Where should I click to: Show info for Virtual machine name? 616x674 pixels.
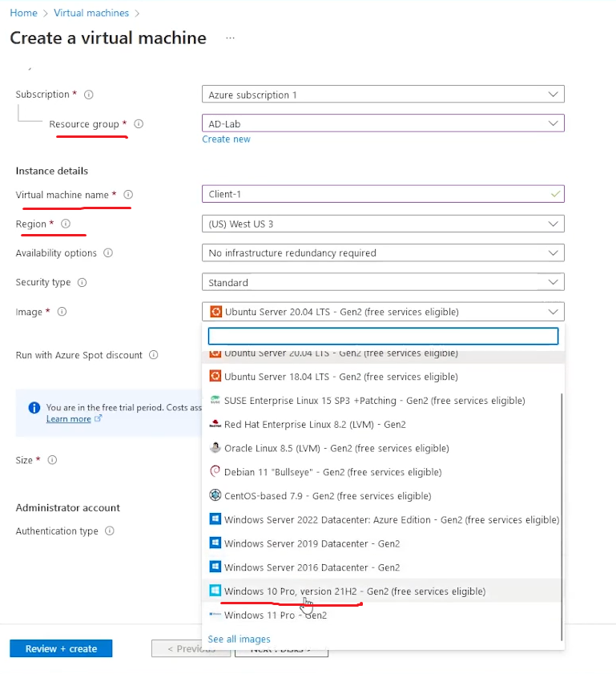(x=128, y=195)
